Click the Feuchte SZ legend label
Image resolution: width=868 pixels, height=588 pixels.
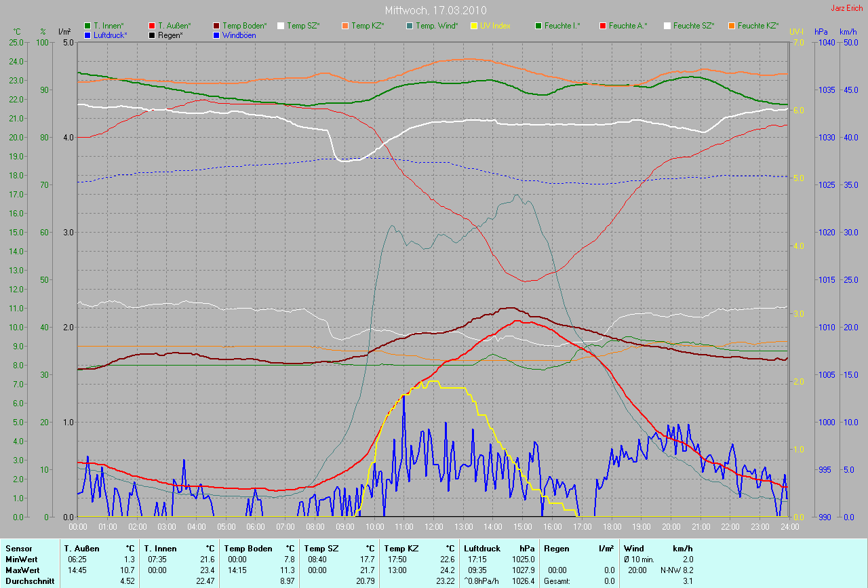coord(693,26)
